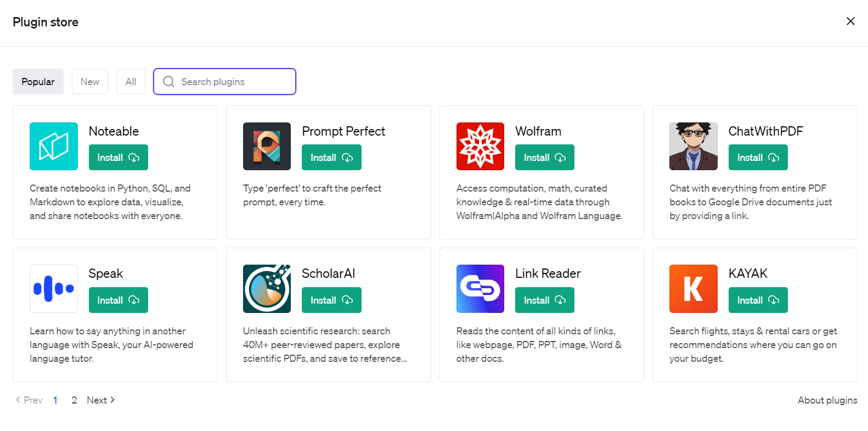Install the KAYAK plugin
The image size is (868, 431).
758,300
